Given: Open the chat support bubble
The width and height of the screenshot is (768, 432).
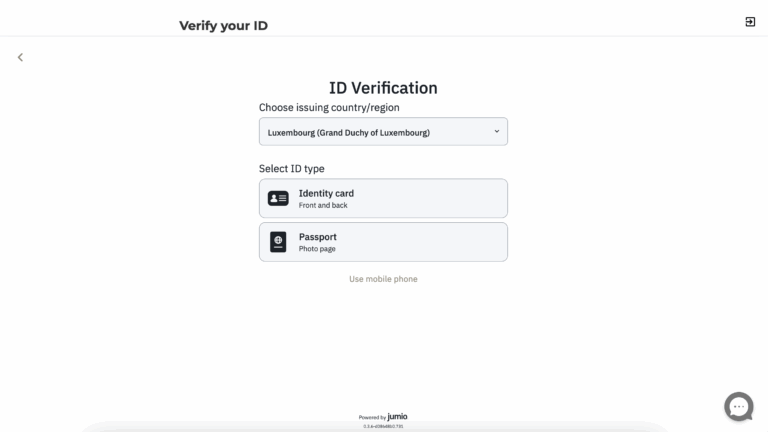Looking at the screenshot, I should [739, 406].
